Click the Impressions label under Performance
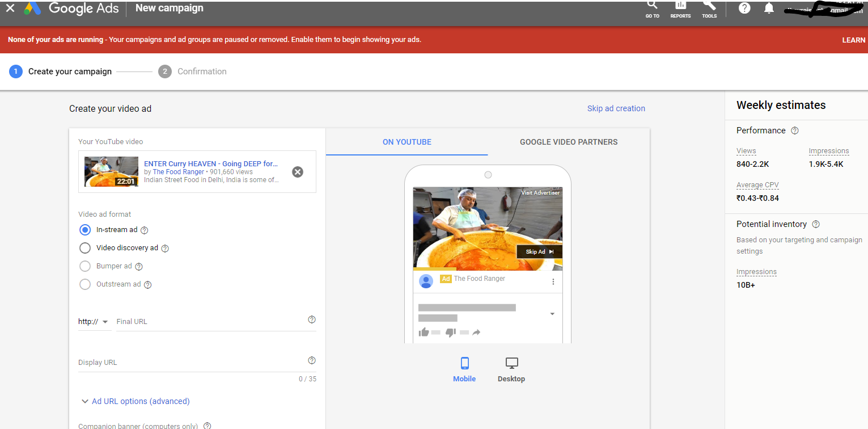The height and width of the screenshot is (429, 868). click(829, 151)
